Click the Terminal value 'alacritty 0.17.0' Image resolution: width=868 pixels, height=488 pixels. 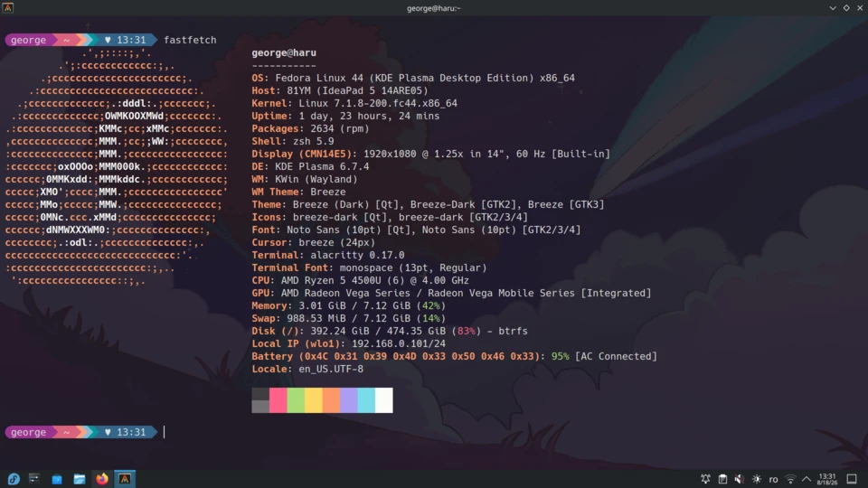tap(357, 255)
